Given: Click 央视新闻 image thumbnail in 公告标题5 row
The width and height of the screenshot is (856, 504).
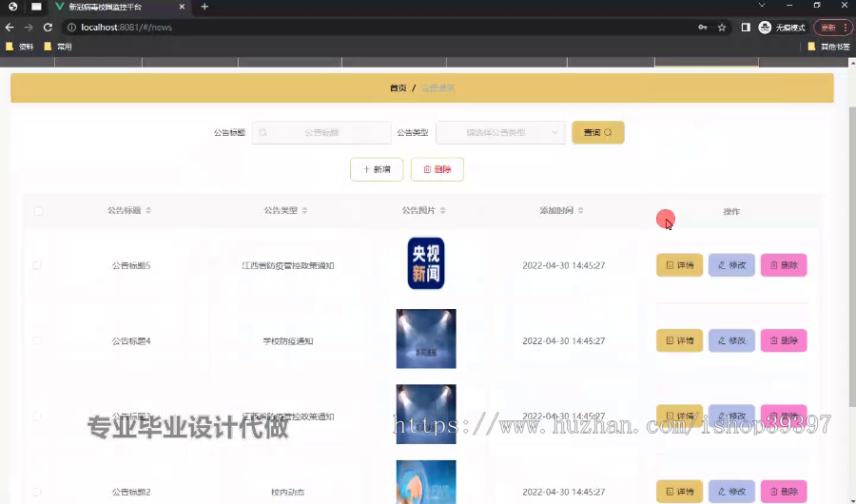Looking at the screenshot, I should coord(426,263).
